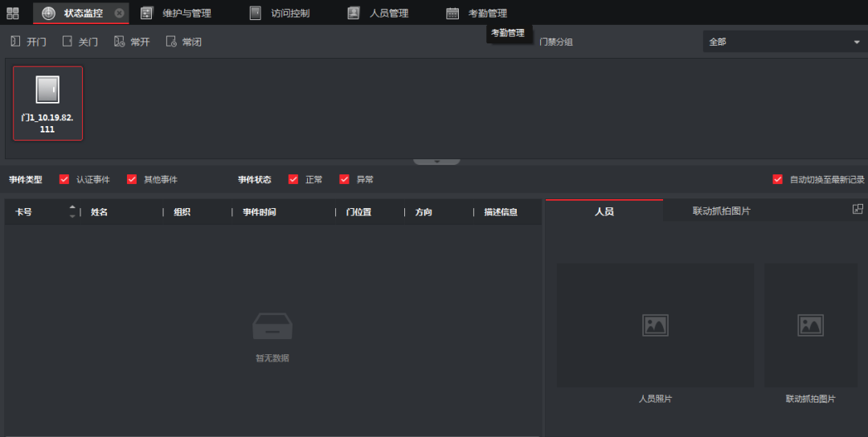Open the 门禁分组 dropdown showing 全部
This screenshot has height=437, width=868.
coord(783,42)
